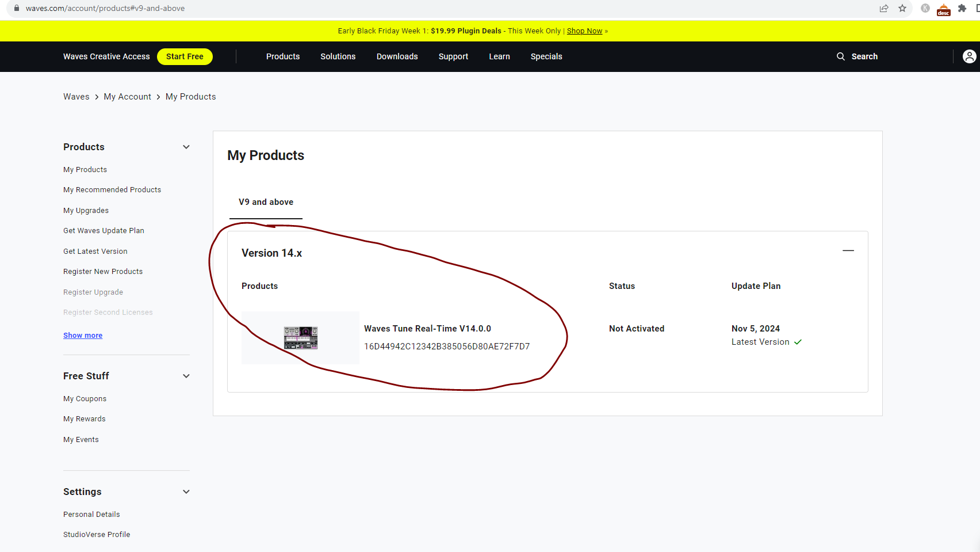
Task: Open the Downloads menu in navigation bar
Action: [397, 56]
